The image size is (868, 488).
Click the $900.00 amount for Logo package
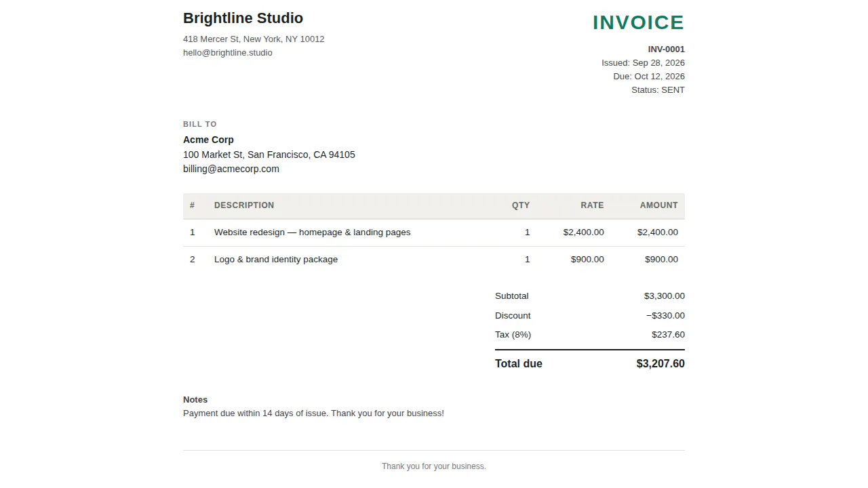tap(661, 260)
